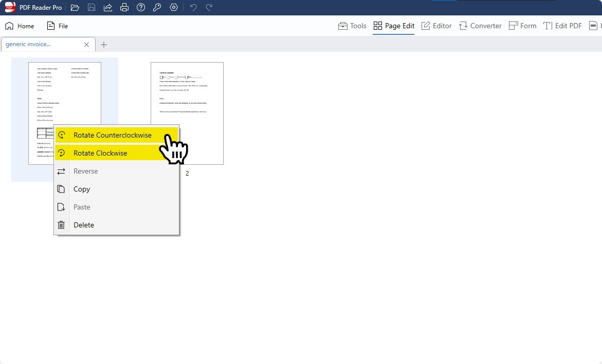Click the key license icon
This screenshot has width=602, height=364.
[157, 7]
